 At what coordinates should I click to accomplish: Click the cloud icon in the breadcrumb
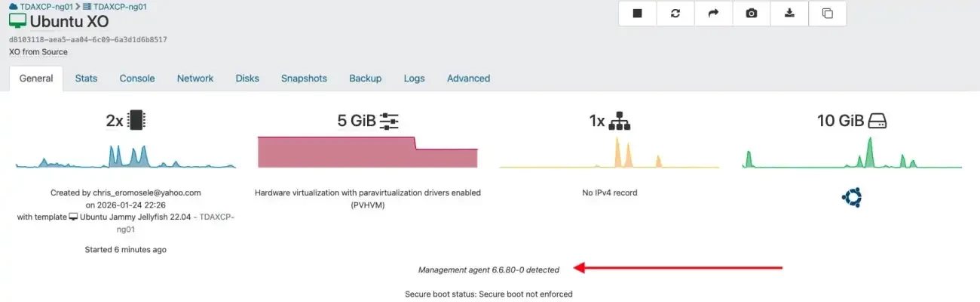13,6
